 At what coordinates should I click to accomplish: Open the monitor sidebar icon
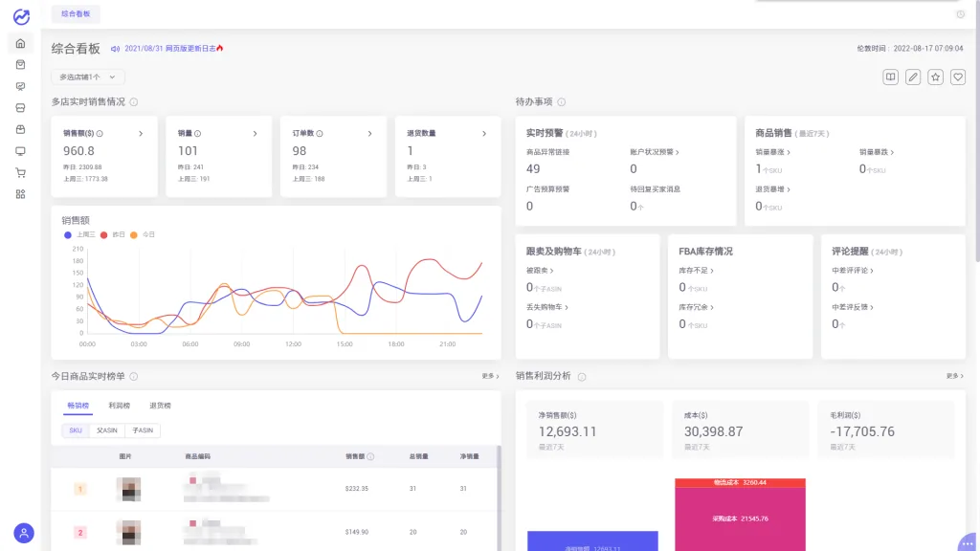pyautogui.click(x=21, y=151)
